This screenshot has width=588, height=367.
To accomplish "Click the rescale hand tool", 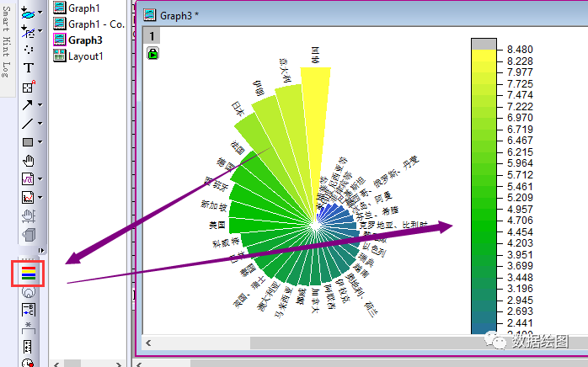I will click(29, 215).
